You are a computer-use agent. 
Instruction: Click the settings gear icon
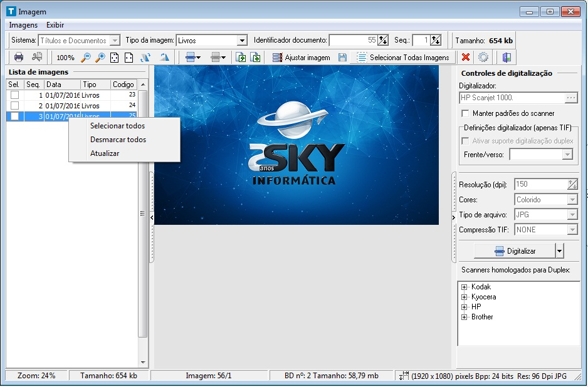[x=483, y=58]
